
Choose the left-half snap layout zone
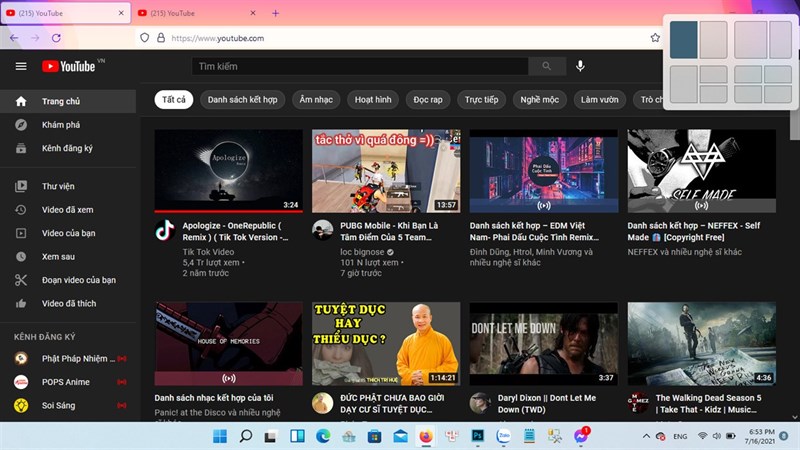tap(683, 40)
